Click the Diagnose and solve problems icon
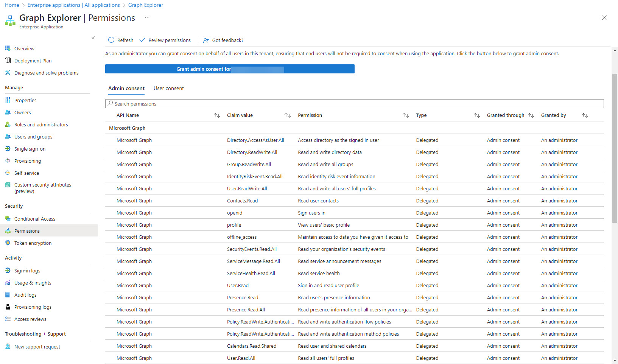 pyautogui.click(x=8, y=73)
